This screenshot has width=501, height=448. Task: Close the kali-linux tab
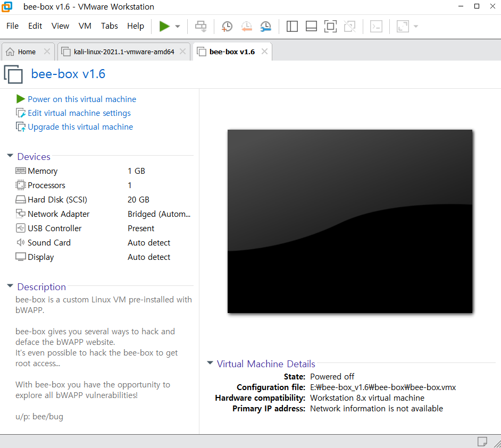182,52
